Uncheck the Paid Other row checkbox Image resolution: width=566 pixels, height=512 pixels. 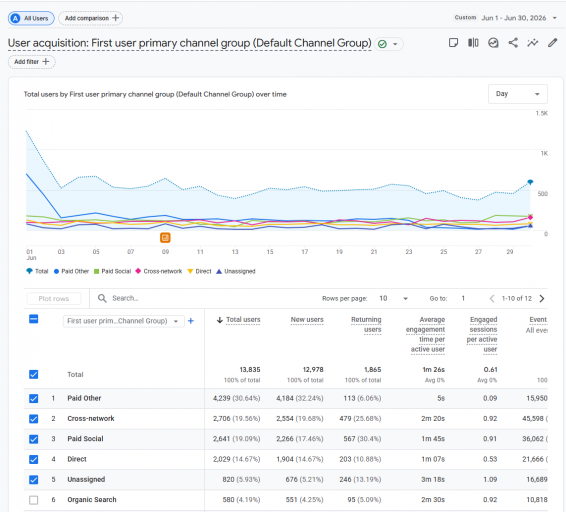tap(34, 398)
